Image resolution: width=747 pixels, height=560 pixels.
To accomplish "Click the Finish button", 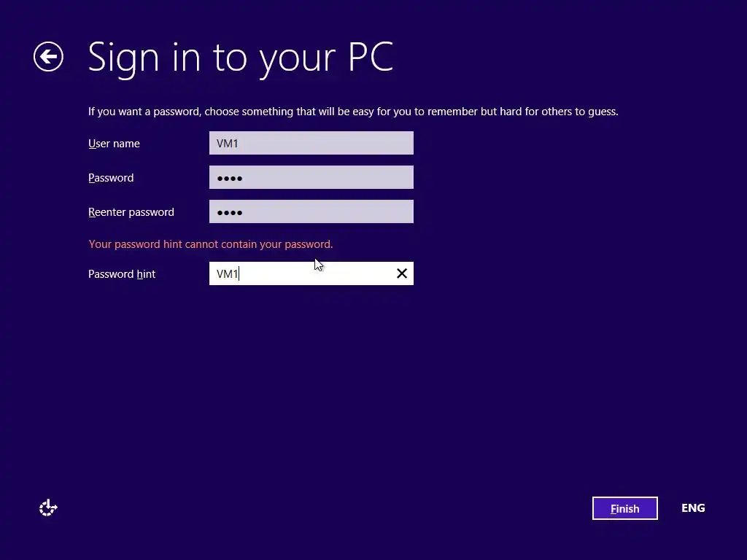I will [x=624, y=508].
